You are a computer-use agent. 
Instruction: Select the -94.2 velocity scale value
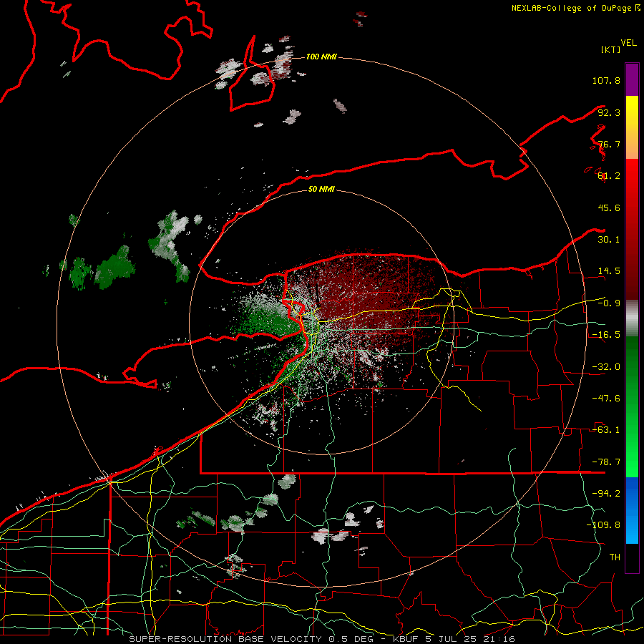click(606, 494)
